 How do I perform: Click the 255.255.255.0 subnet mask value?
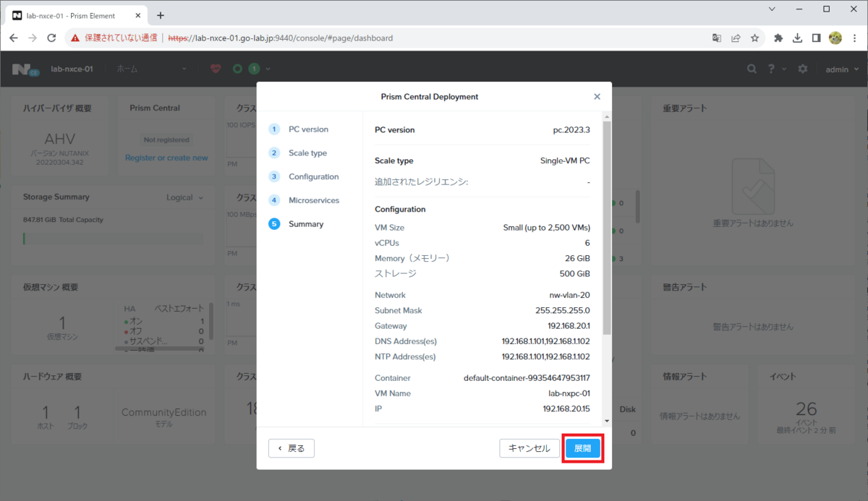tap(563, 310)
